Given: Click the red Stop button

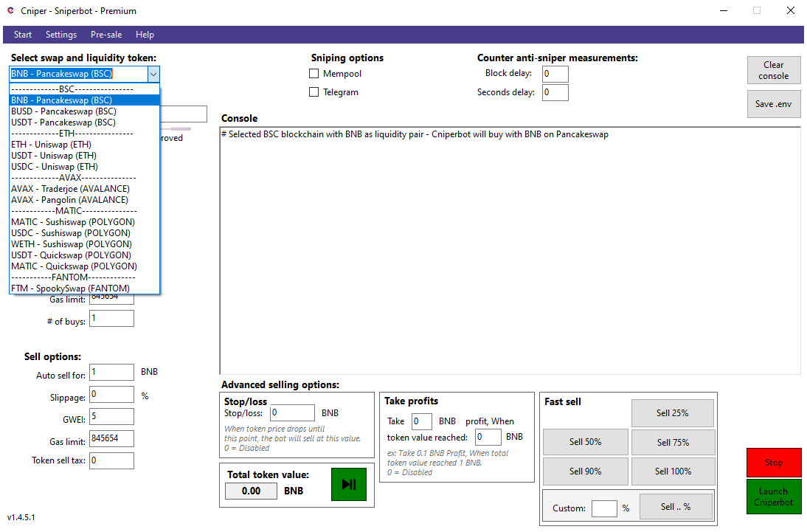Looking at the screenshot, I should (774, 463).
